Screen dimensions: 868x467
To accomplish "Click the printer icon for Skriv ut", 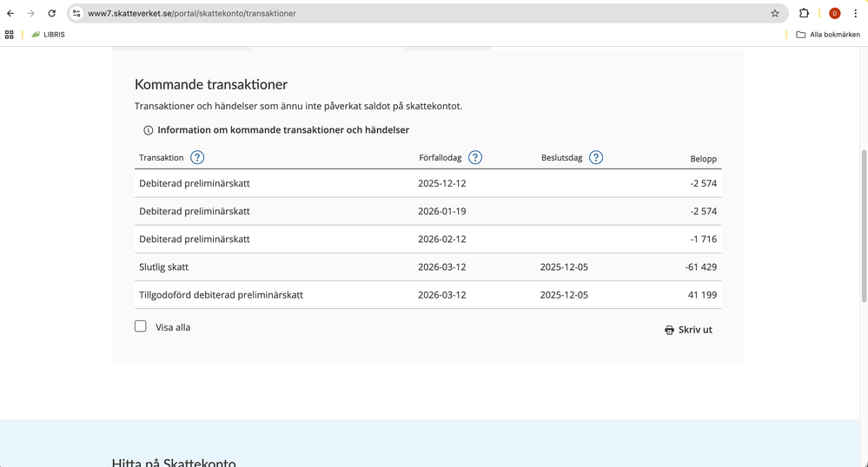I will (669, 330).
